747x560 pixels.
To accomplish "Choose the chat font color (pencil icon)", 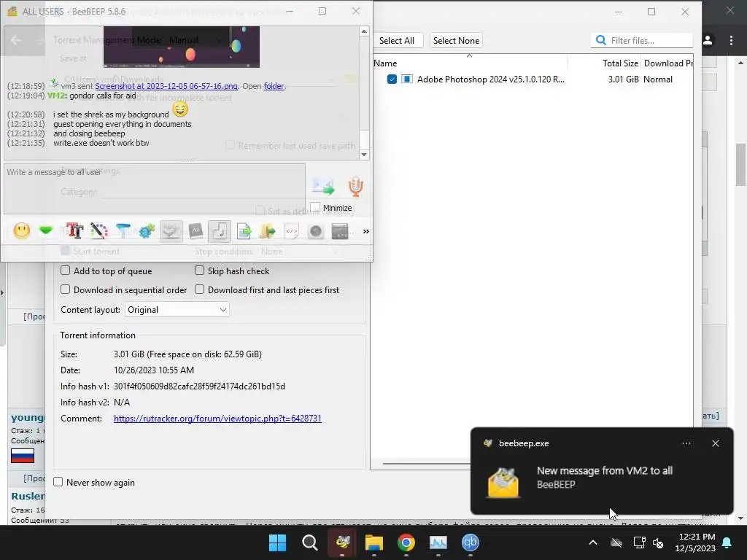I will (99, 231).
